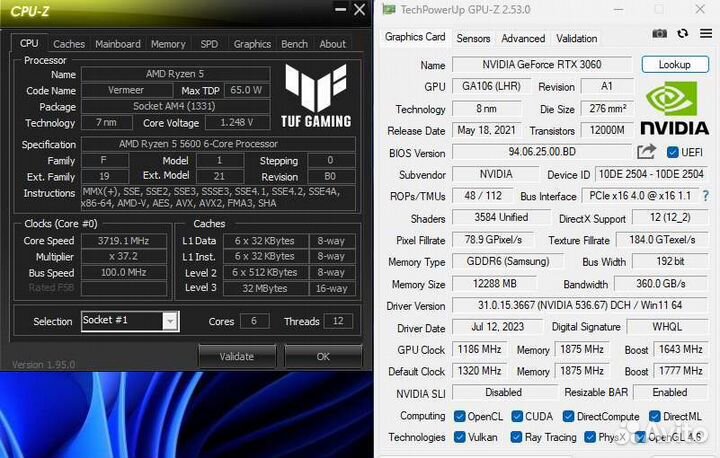This screenshot has width=720, height=458.
Task: Click the Texture Fillrate 184.0 GTexel/s value
Action: pos(662,240)
